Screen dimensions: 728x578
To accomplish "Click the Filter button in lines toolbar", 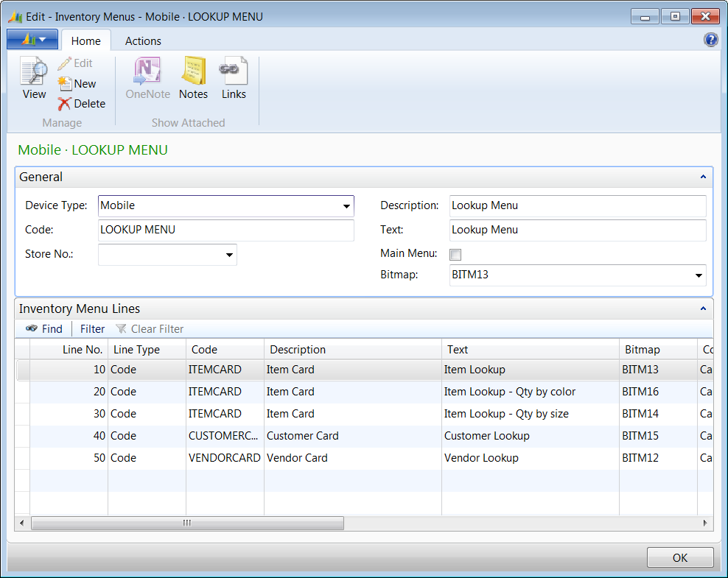I will pyautogui.click(x=92, y=329).
